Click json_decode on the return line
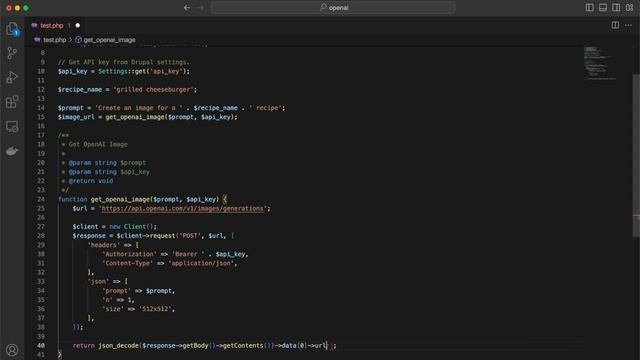Screen dimensions: 640x360 point(118,346)
